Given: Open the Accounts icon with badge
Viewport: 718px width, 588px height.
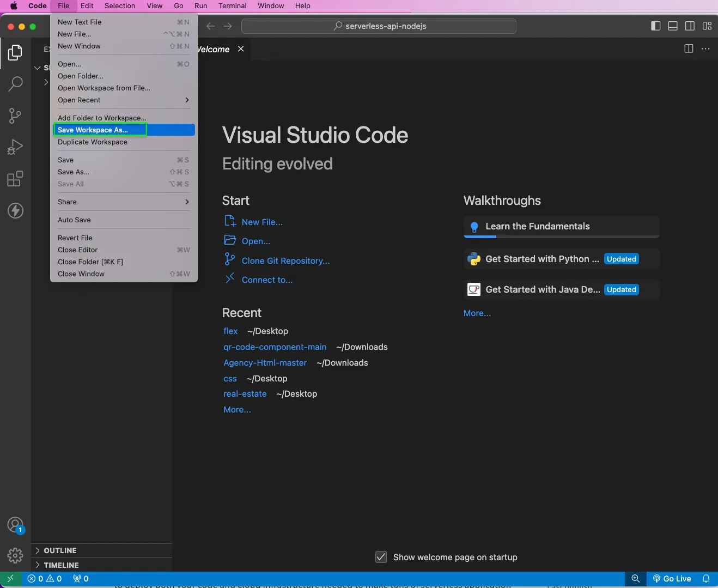Looking at the screenshot, I should 15,525.
